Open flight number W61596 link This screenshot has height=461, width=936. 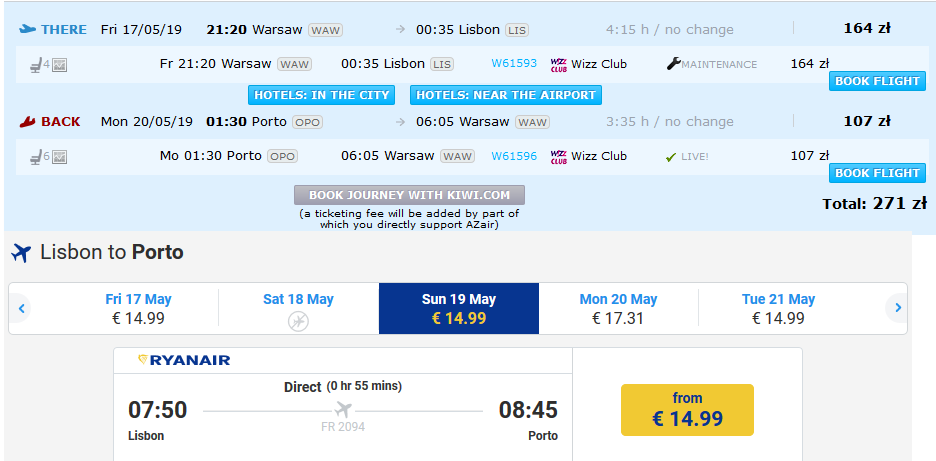[514, 156]
